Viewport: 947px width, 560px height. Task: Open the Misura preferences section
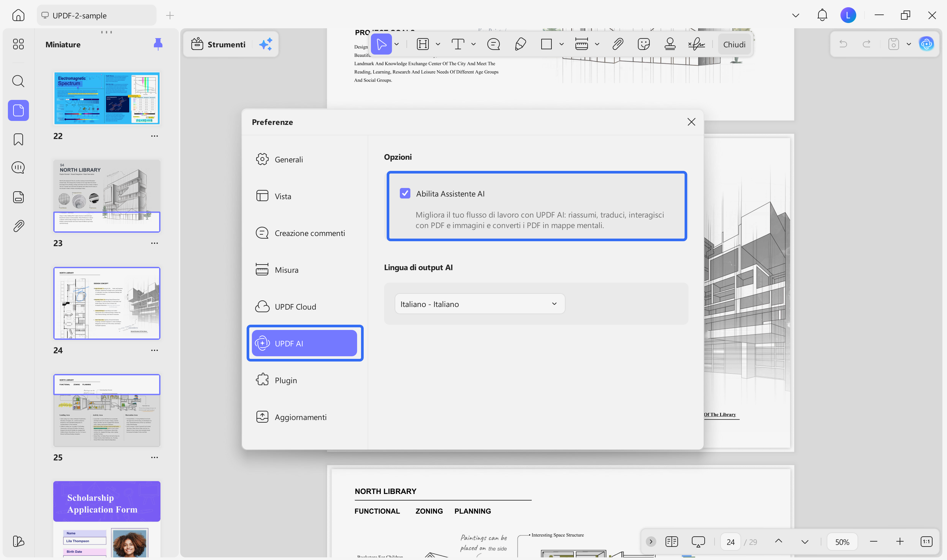[x=304, y=270]
